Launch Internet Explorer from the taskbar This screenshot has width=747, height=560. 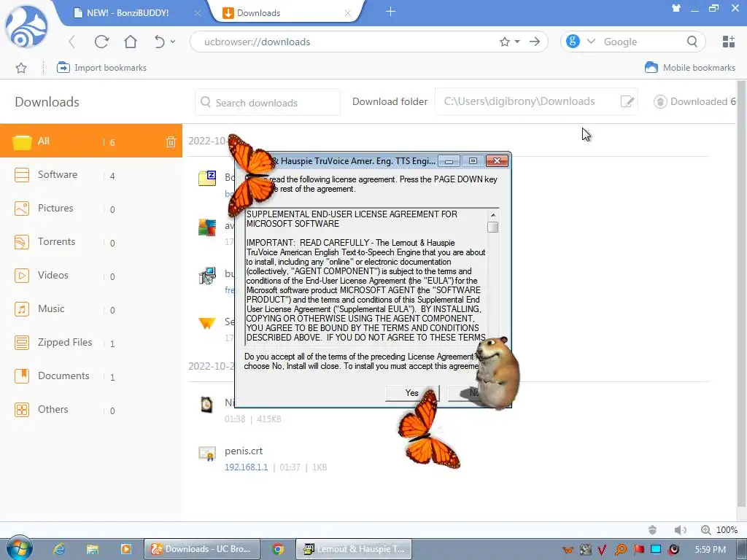59,549
